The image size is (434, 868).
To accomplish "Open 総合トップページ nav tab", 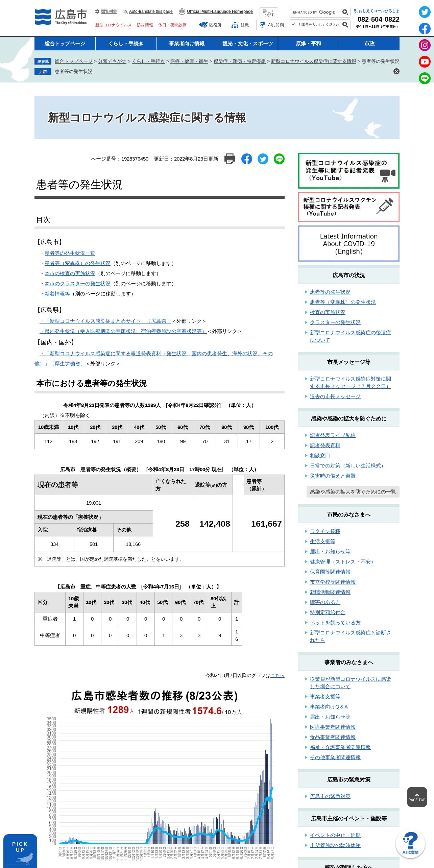I will (x=65, y=44).
